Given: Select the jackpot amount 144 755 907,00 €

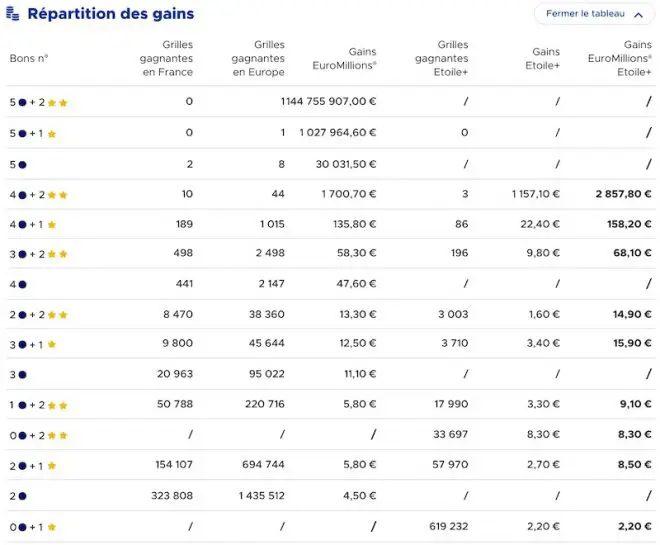Looking at the screenshot, I should pyautogui.click(x=328, y=101).
